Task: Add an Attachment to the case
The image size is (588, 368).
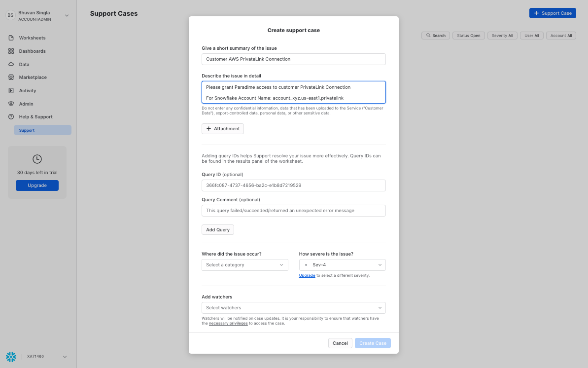Action: coord(222,129)
